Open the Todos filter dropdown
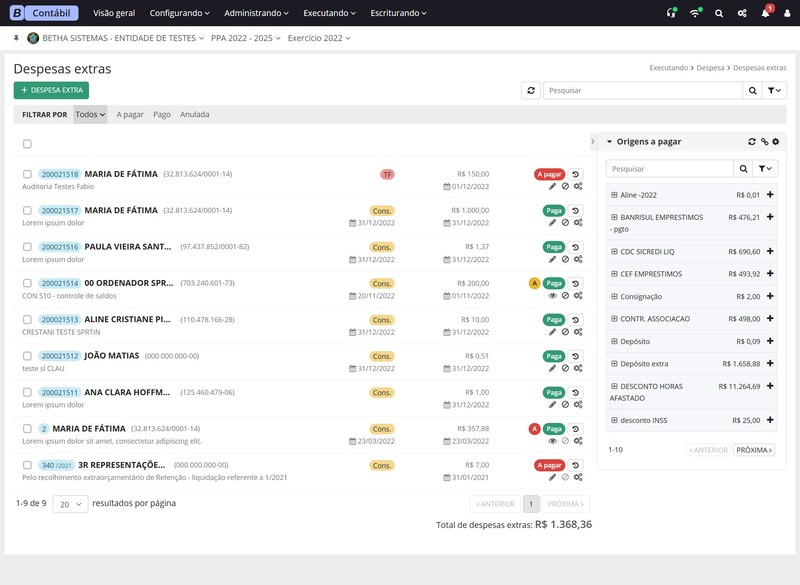The width and height of the screenshot is (800, 585). coord(90,114)
